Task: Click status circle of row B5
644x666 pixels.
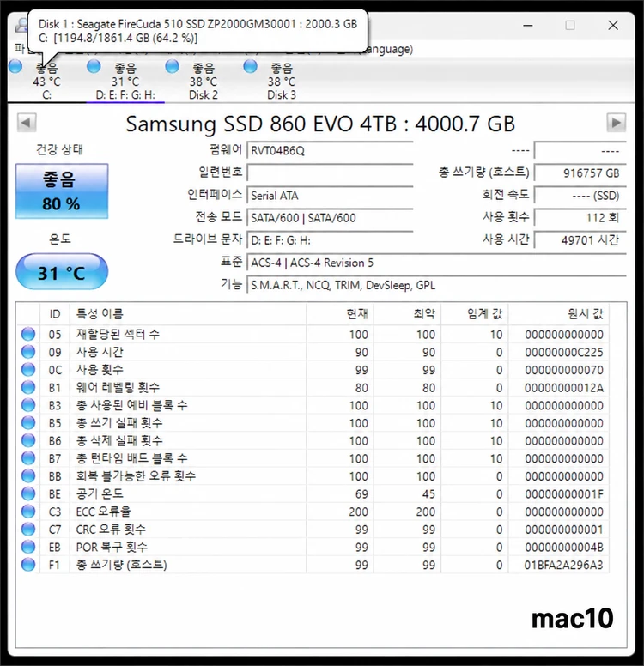Action: coord(28,422)
